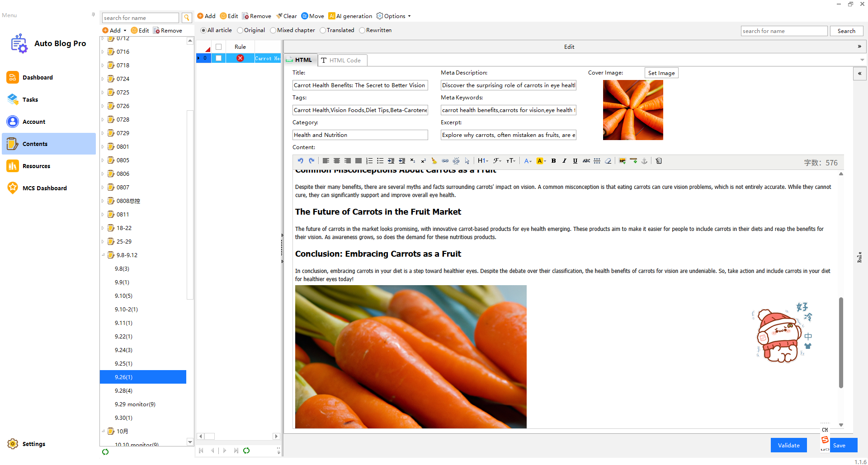This screenshot has height=465, width=868.
Task: Click the undo icon in editor toolbar
Action: (301, 161)
